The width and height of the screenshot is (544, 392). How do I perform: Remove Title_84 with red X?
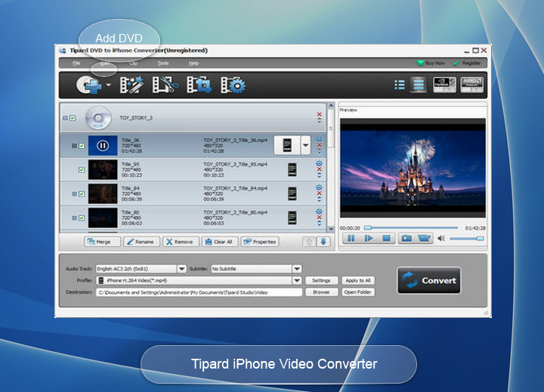point(319,193)
